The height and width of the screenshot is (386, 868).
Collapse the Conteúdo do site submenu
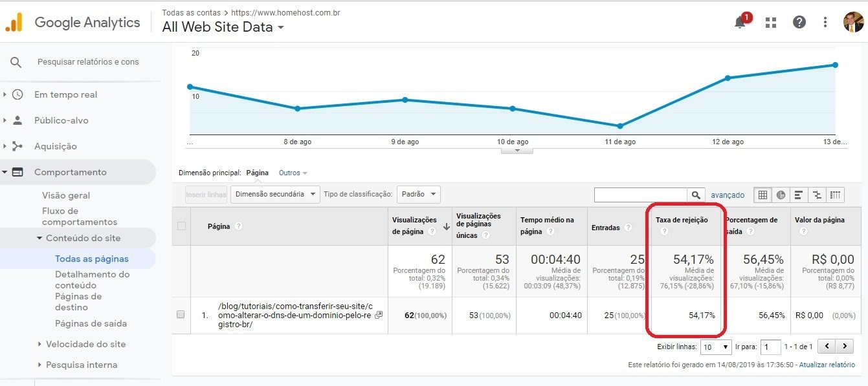pos(40,238)
